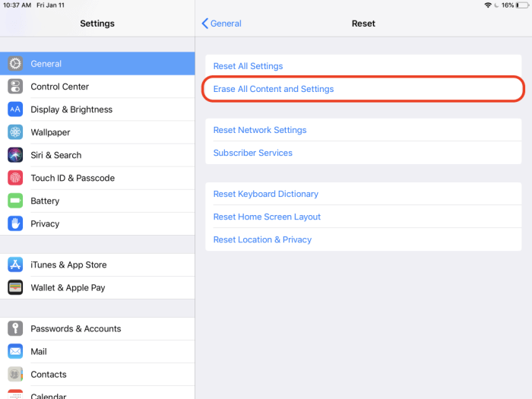Tap the Wallet & Apple Pay icon

tap(15, 287)
